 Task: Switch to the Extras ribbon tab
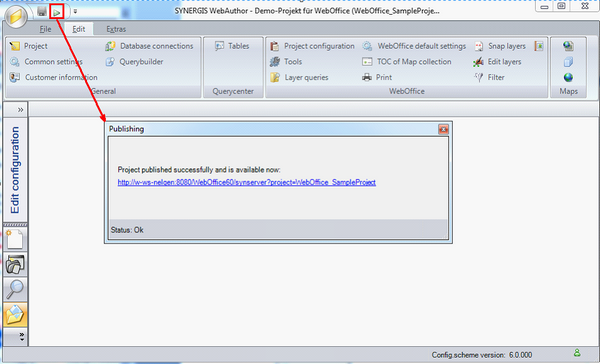[x=116, y=29]
